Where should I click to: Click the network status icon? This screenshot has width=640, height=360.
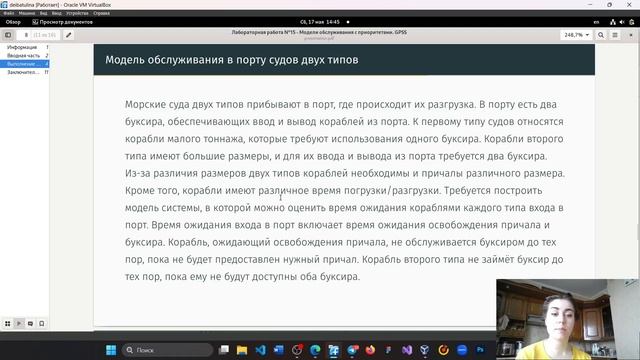(x=613, y=22)
